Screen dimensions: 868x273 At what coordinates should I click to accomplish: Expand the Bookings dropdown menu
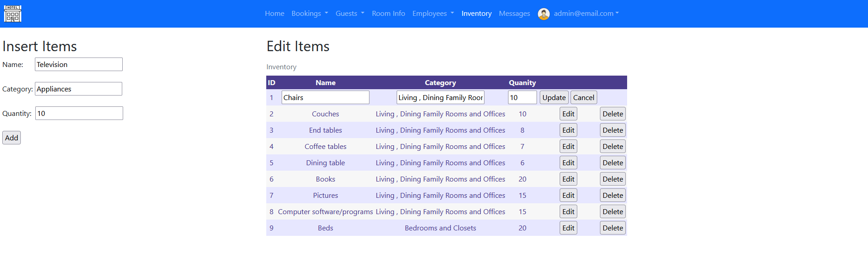click(310, 14)
